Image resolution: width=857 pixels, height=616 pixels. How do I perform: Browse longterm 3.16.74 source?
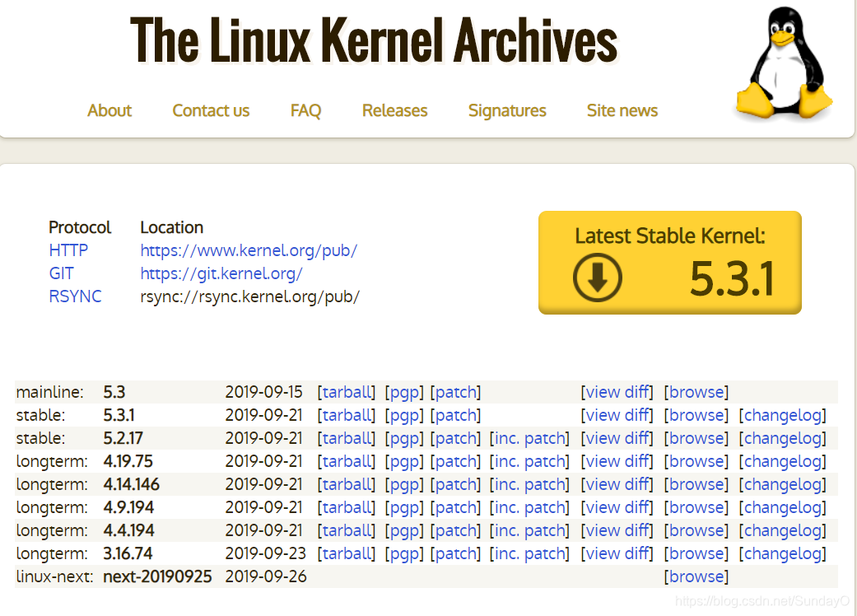click(696, 553)
